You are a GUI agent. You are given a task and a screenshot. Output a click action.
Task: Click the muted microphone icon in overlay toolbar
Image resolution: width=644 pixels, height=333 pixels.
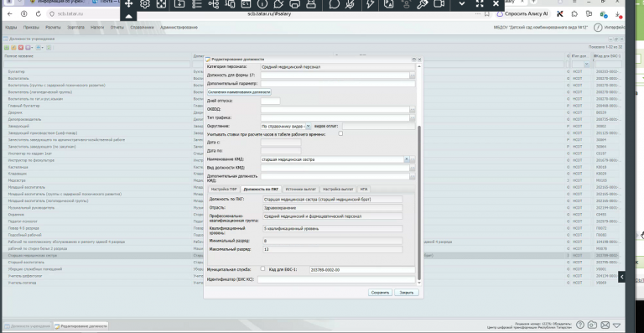[x=350, y=4]
